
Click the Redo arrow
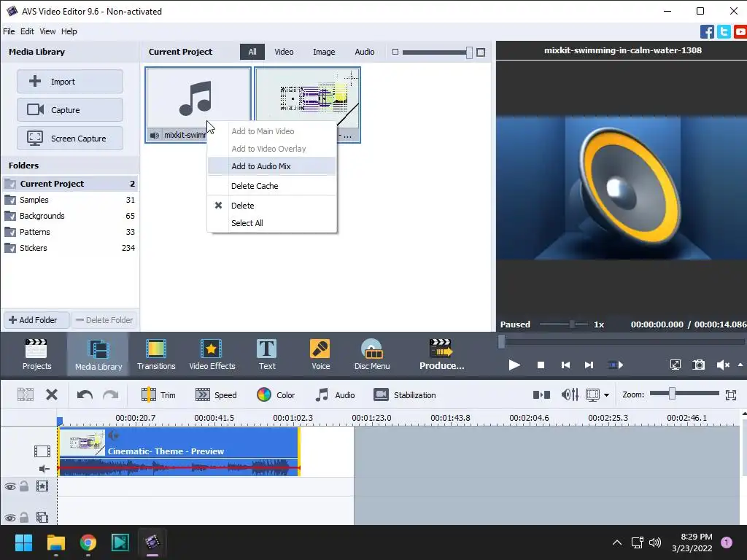point(111,394)
